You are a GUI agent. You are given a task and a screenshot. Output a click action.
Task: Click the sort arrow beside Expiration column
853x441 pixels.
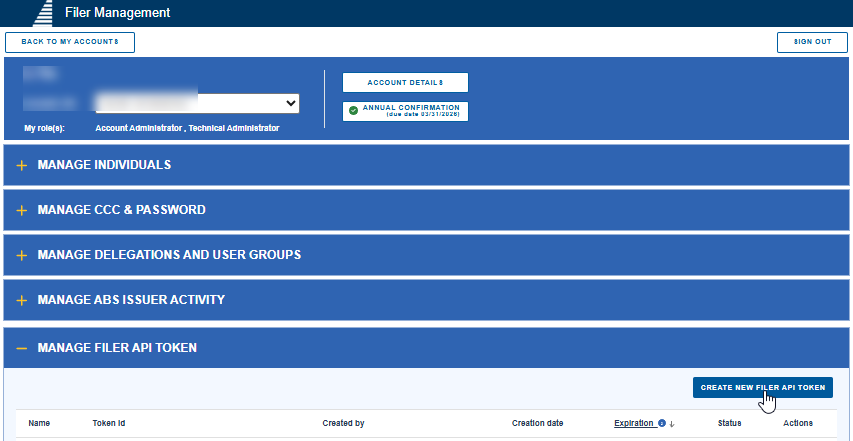tap(672, 424)
